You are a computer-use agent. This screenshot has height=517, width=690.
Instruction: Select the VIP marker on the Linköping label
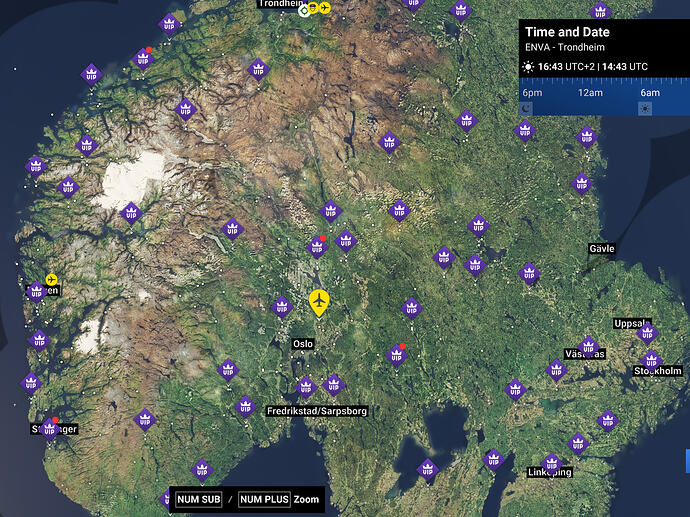[x=552, y=464]
